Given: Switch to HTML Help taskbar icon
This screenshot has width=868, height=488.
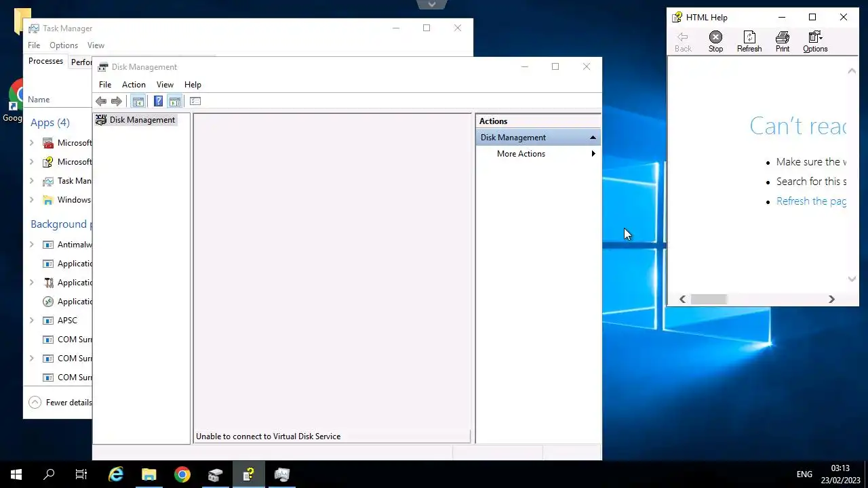Looking at the screenshot, I should (249, 474).
